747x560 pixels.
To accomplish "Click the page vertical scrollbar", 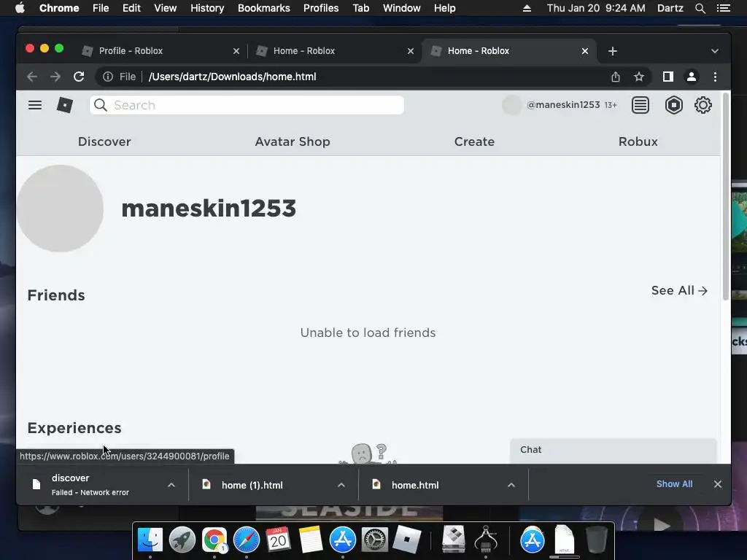I will [x=726, y=196].
